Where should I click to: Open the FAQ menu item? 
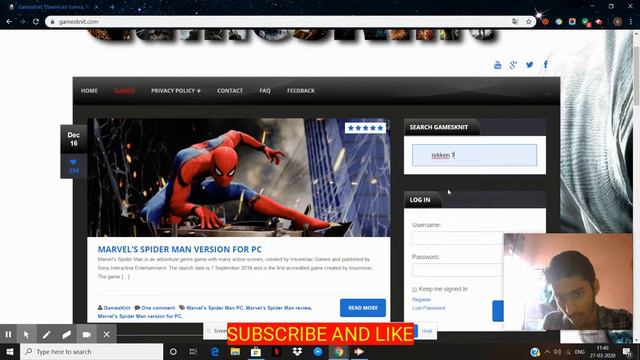(x=265, y=91)
